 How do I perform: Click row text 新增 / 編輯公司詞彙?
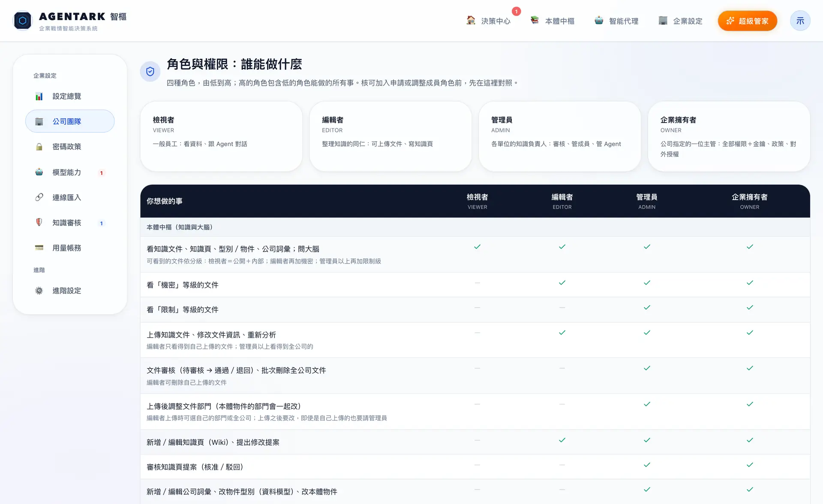click(242, 492)
